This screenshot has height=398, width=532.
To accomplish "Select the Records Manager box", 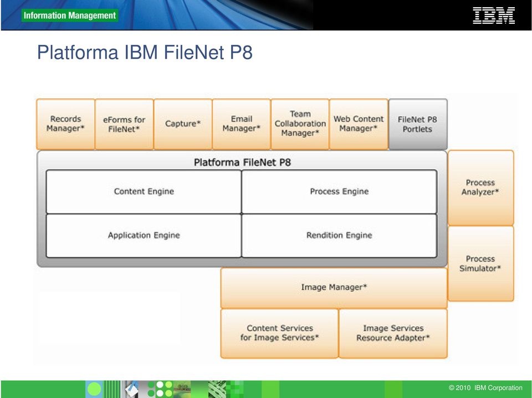I will [65, 124].
